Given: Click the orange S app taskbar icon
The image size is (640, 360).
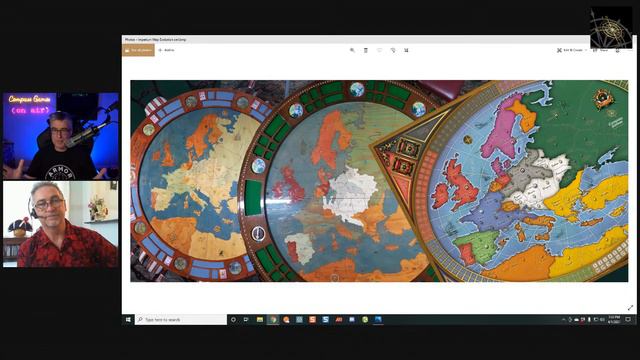Looking at the screenshot, I should coord(312,320).
